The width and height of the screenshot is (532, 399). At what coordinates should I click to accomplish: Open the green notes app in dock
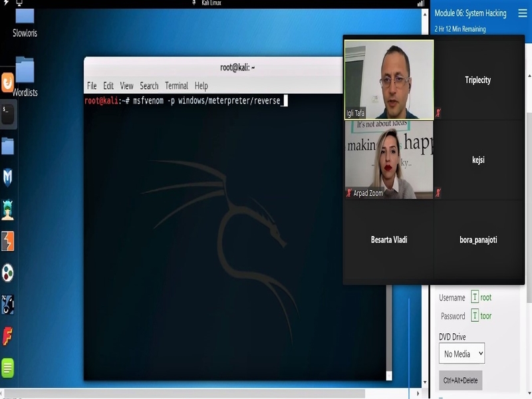pos(8,368)
